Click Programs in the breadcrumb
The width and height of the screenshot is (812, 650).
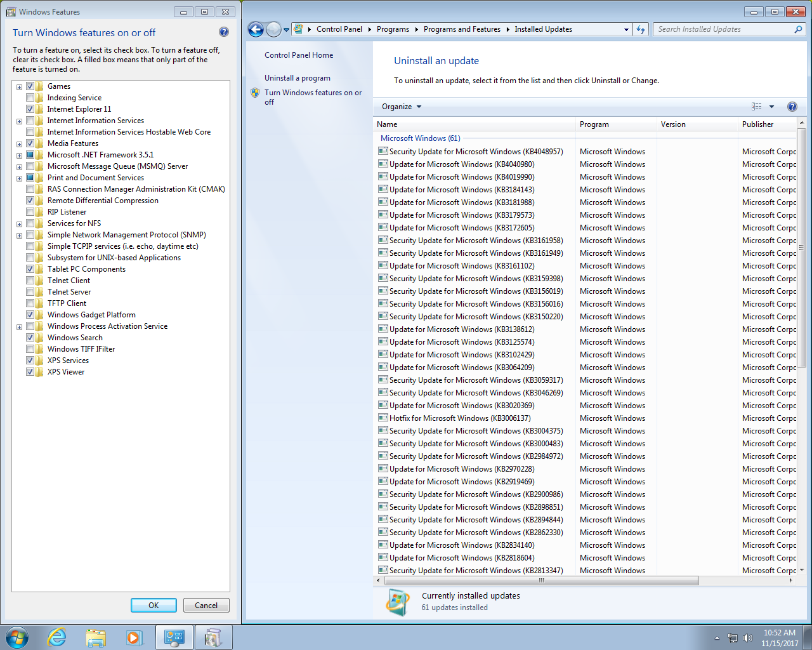coord(393,29)
